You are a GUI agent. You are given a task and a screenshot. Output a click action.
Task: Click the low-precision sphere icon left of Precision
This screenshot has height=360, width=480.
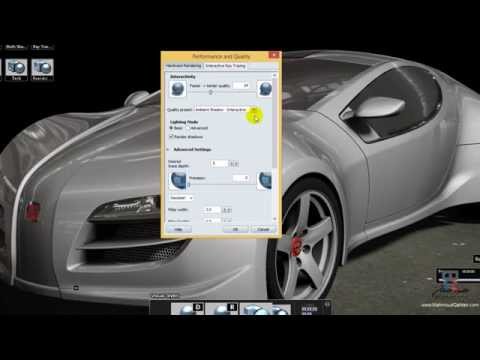click(178, 181)
